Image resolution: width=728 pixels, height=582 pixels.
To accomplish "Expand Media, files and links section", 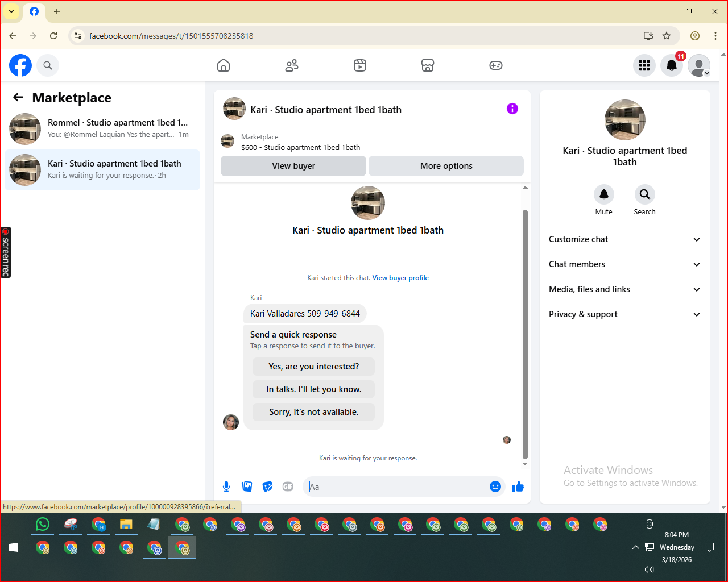I will point(624,289).
